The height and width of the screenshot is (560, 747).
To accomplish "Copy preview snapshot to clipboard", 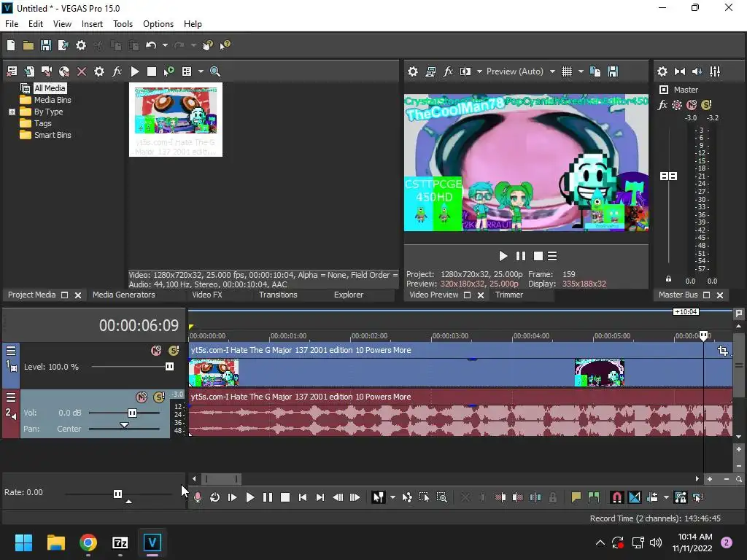I will (x=595, y=71).
